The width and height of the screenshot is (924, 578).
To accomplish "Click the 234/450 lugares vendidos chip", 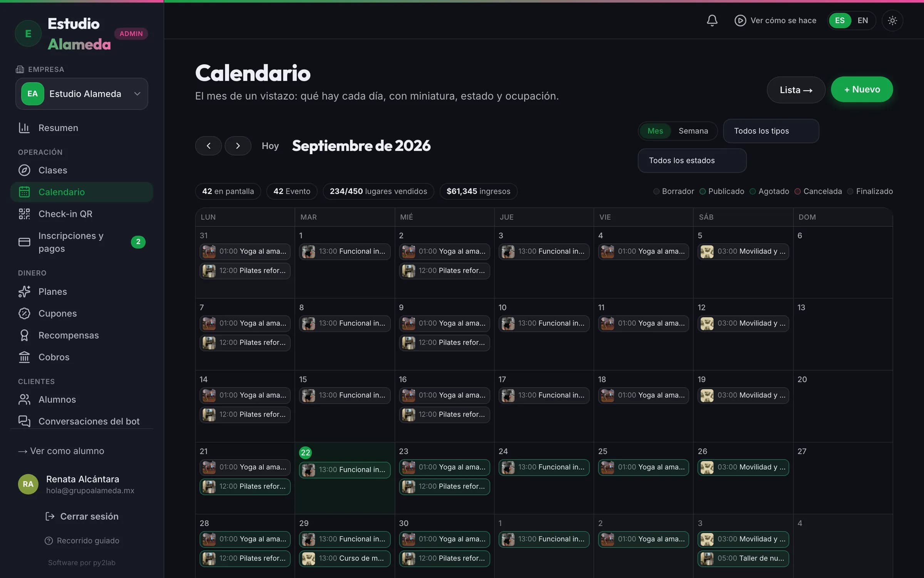I will pyautogui.click(x=378, y=192).
